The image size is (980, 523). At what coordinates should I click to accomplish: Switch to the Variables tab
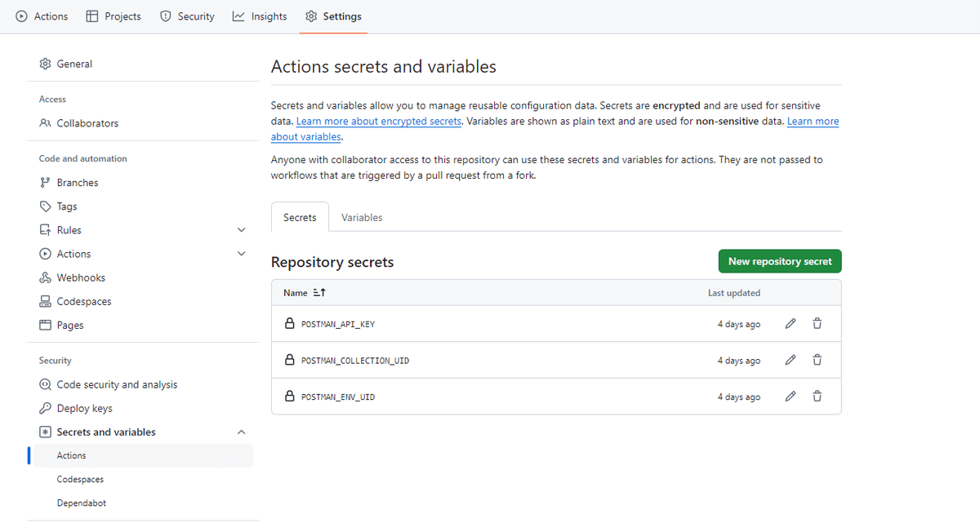click(x=361, y=217)
